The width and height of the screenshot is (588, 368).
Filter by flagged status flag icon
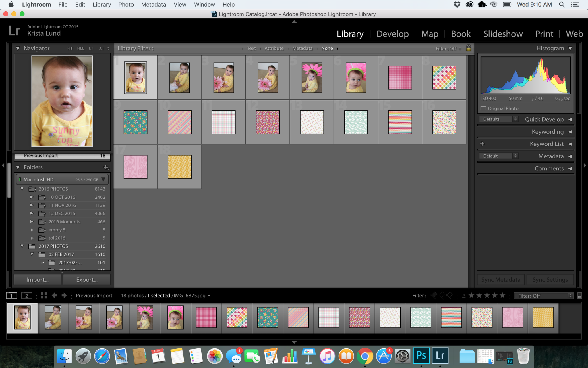[434, 295]
